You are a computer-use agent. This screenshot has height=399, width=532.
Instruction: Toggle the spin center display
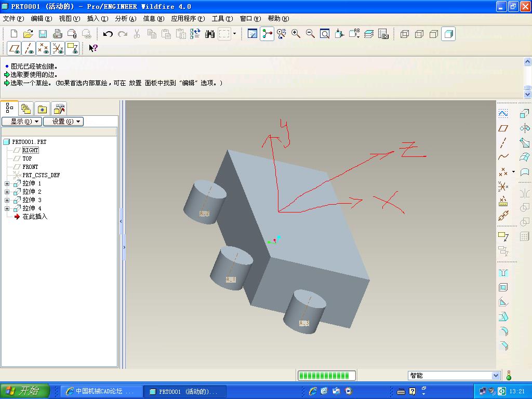point(267,34)
